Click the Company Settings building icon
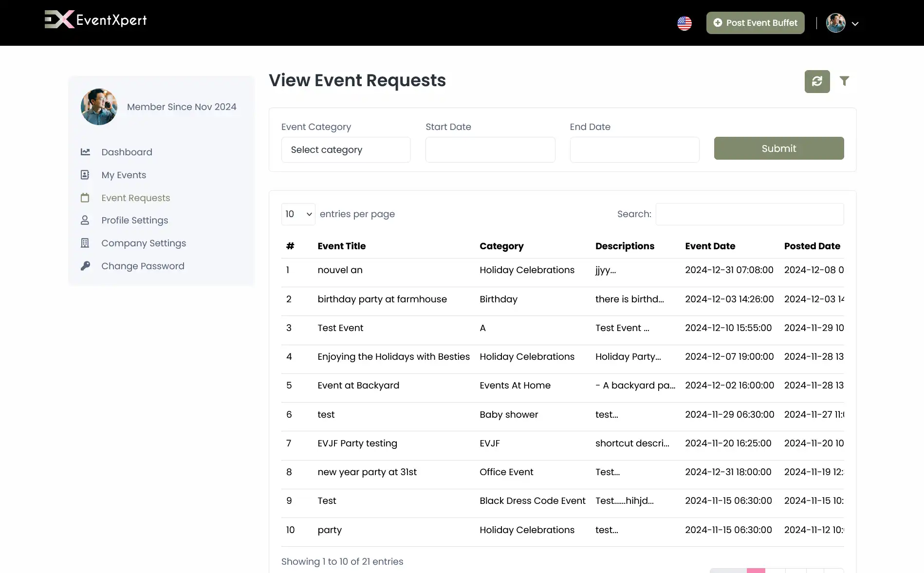 pyautogui.click(x=85, y=243)
